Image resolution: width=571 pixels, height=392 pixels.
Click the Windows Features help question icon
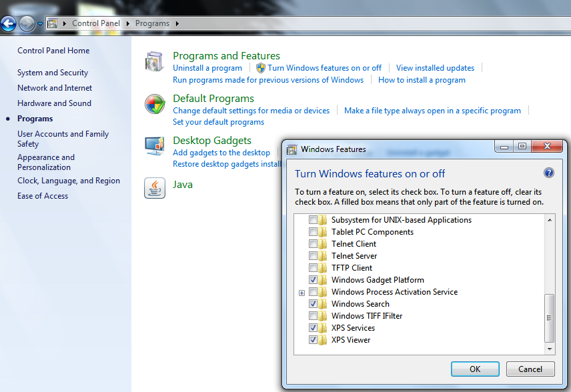pyautogui.click(x=549, y=173)
